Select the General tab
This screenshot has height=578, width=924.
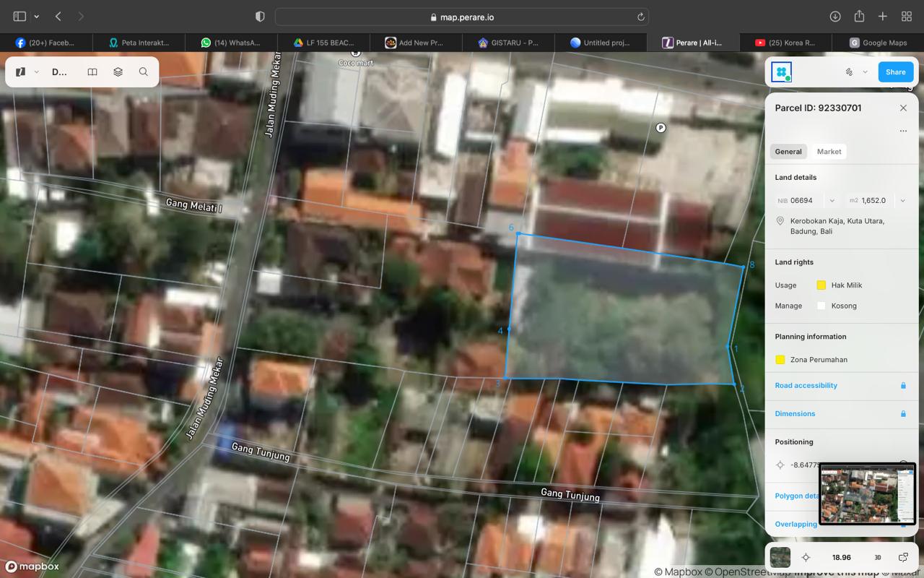788,152
